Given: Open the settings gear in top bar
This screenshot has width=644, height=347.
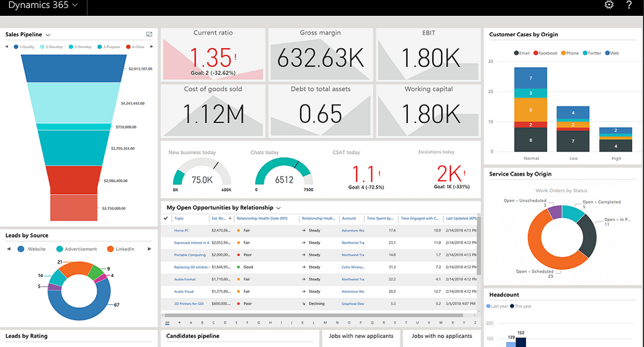Looking at the screenshot, I should 609,5.
